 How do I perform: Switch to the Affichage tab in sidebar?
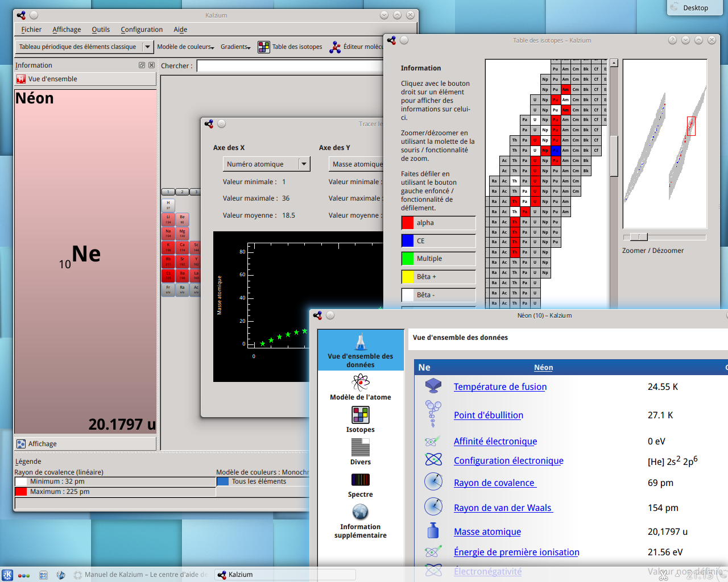pyautogui.click(x=85, y=444)
